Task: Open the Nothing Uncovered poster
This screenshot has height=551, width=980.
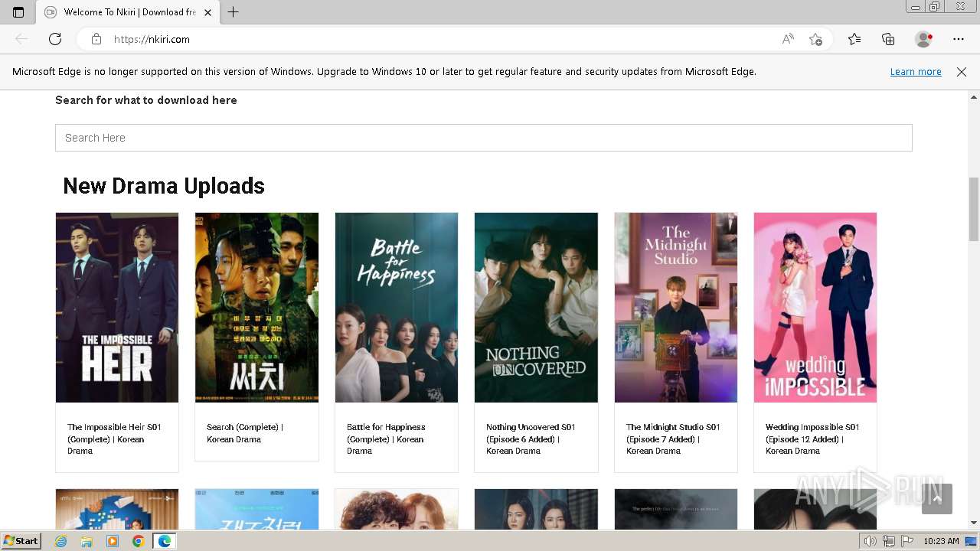Action: point(536,308)
